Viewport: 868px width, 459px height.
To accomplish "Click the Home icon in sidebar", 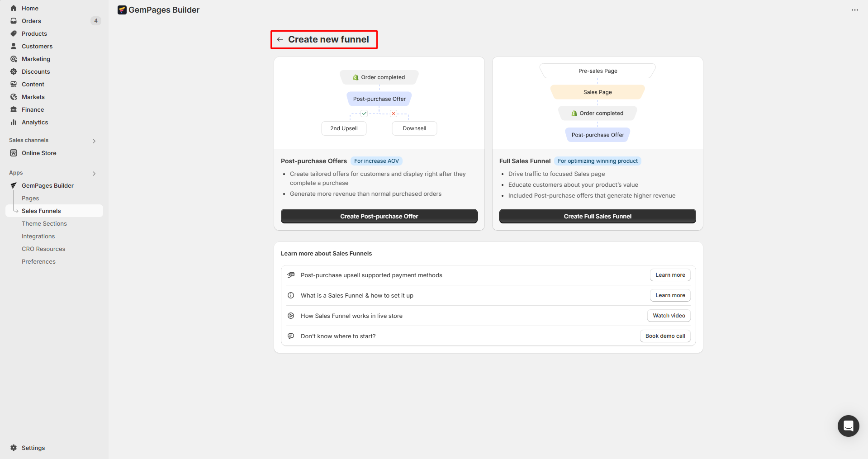I will (14, 8).
